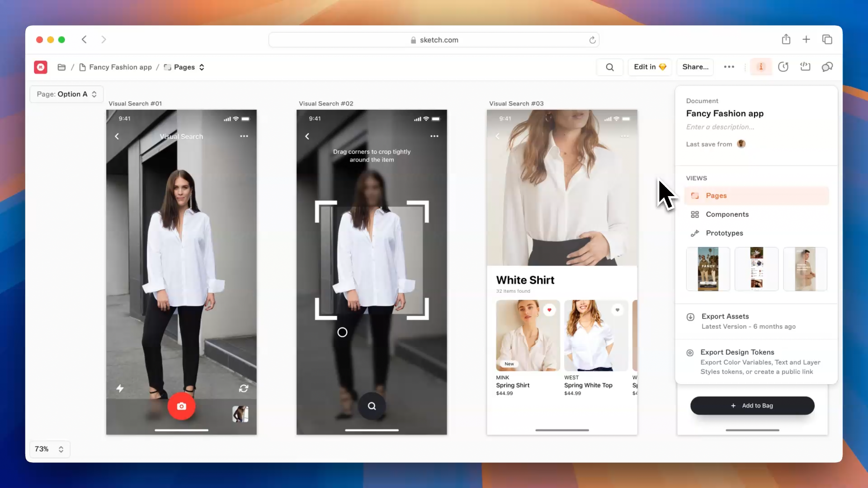This screenshot has height=488, width=868.
Task: Click Export Design Tokens option
Action: click(x=737, y=352)
